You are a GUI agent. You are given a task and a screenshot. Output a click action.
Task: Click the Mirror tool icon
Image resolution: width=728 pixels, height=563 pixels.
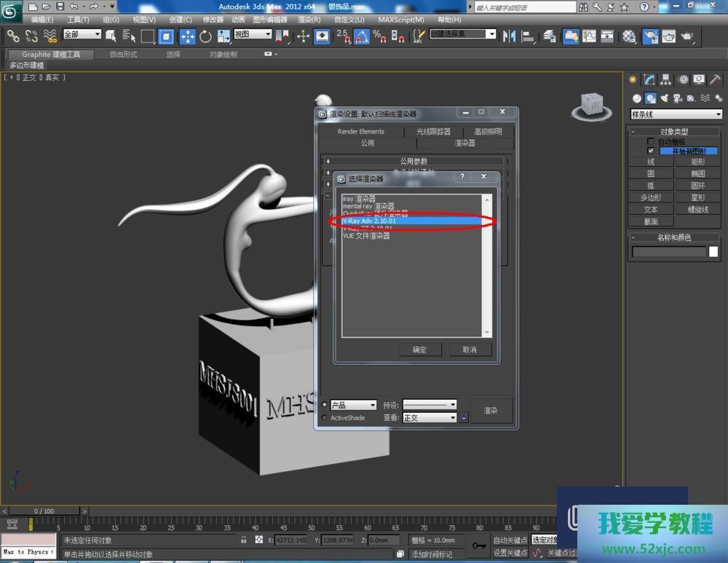pyautogui.click(x=510, y=36)
